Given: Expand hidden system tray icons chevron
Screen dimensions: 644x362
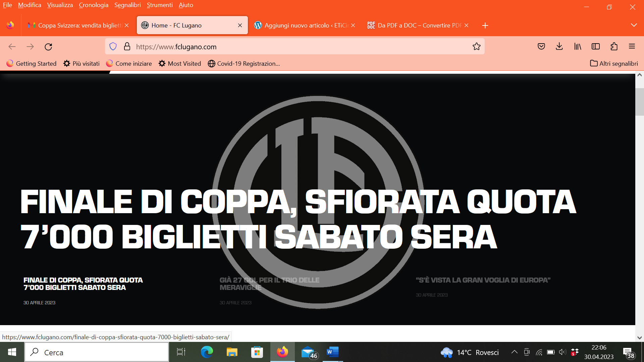Looking at the screenshot, I should (514, 352).
